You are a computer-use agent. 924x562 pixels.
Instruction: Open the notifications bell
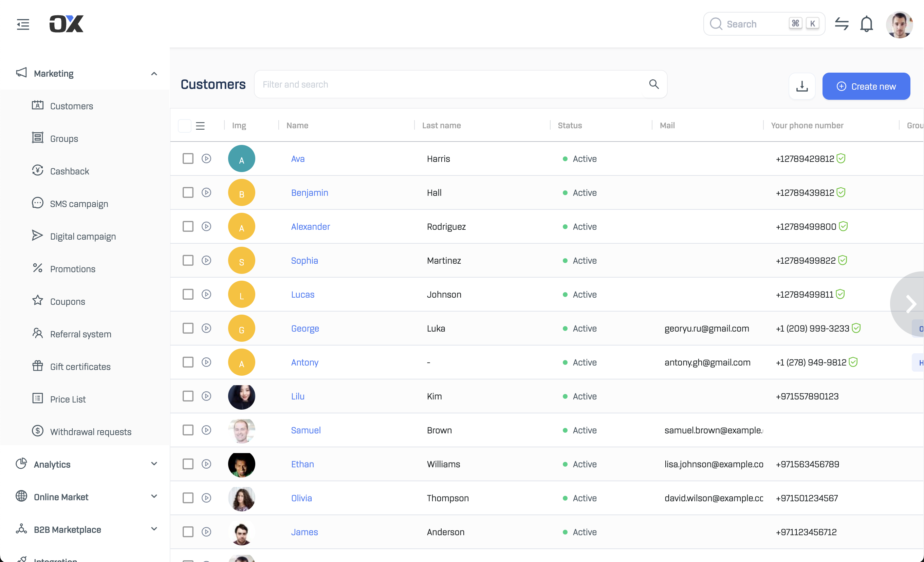[x=866, y=24]
